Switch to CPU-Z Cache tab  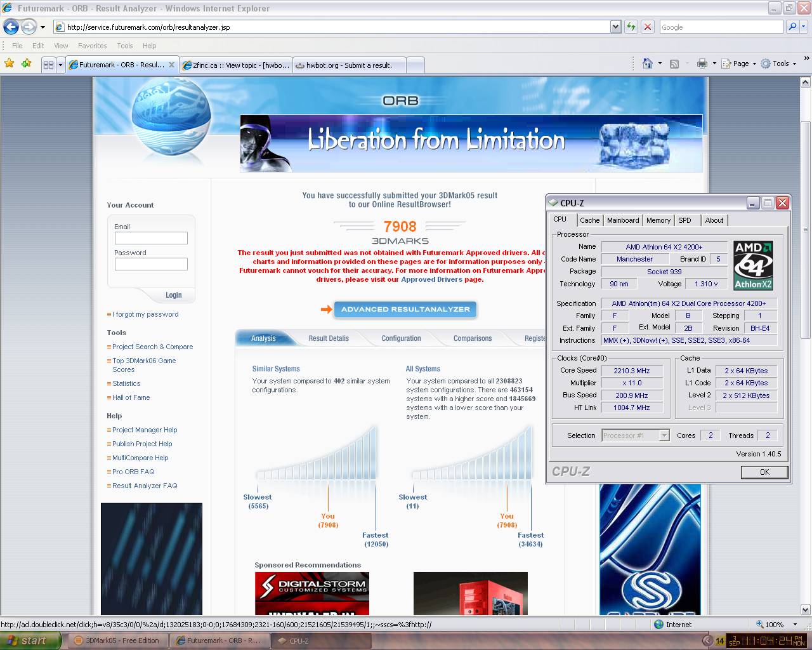pyautogui.click(x=589, y=220)
